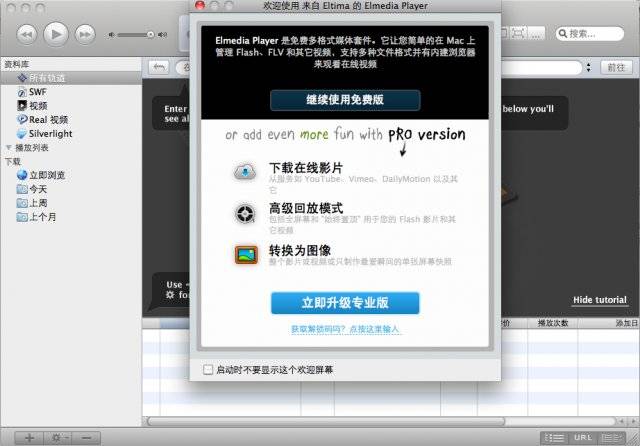Open the address bar dropdown stepper

pyautogui.click(x=582, y=67)
